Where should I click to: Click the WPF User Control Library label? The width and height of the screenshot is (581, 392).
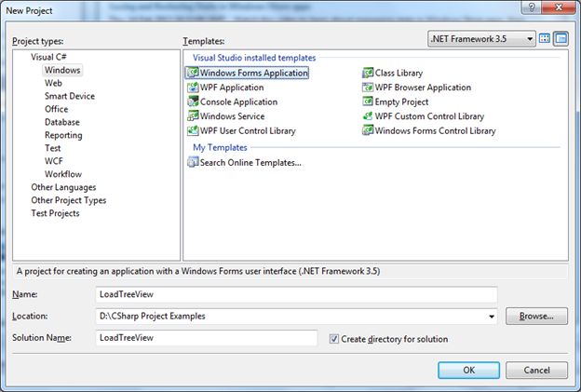click(248, 130)
